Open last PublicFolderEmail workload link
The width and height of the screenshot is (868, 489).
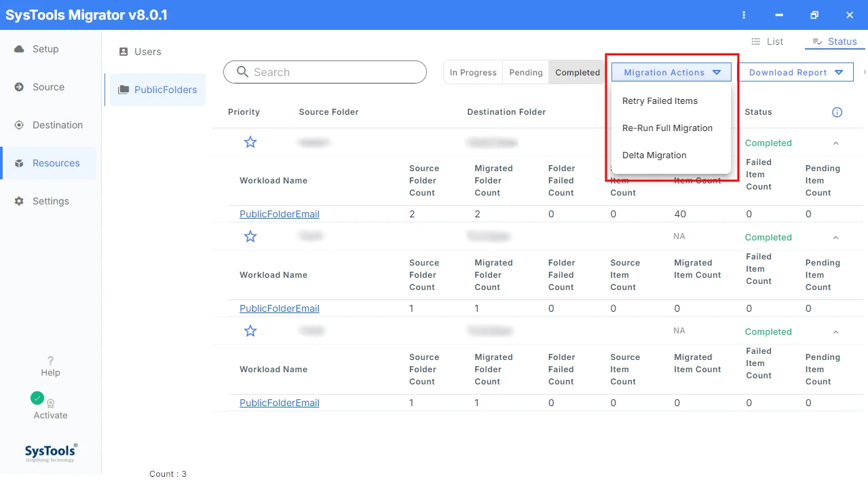coord(279,403)
